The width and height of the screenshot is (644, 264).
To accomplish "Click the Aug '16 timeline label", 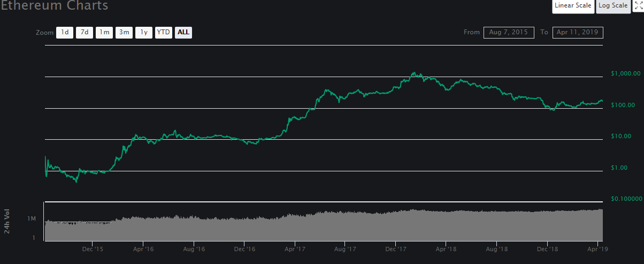I will 194,248.
